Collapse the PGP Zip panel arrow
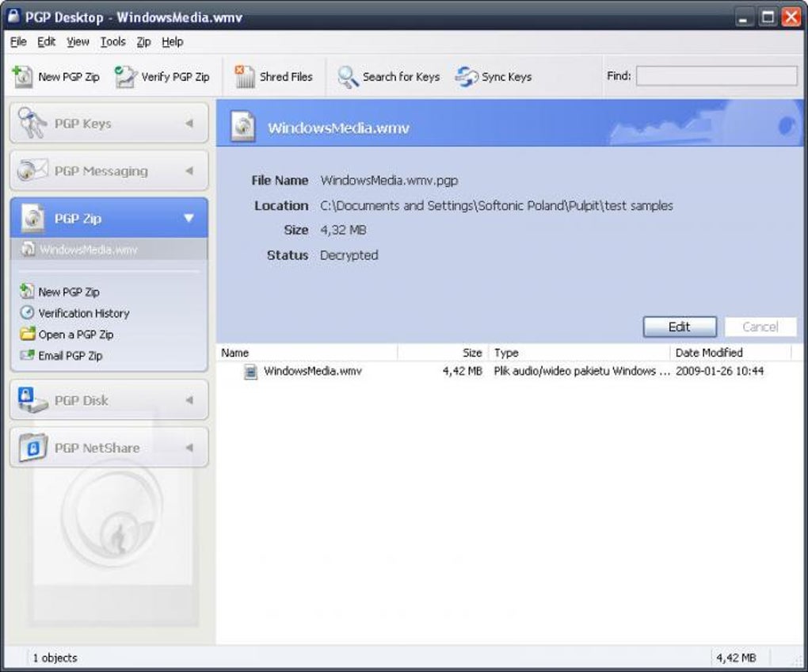The width and height of the screenshot is (808, 672). click(189, 218)
